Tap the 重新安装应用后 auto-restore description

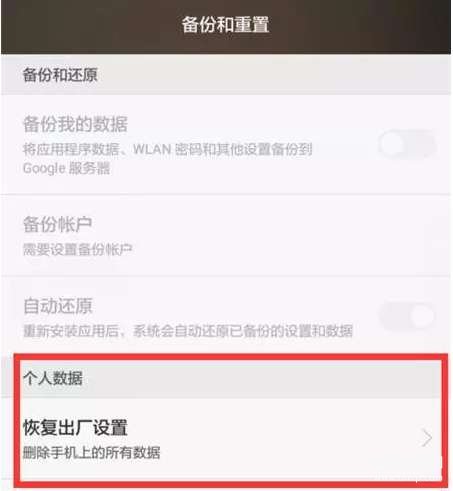pos(188,331)
